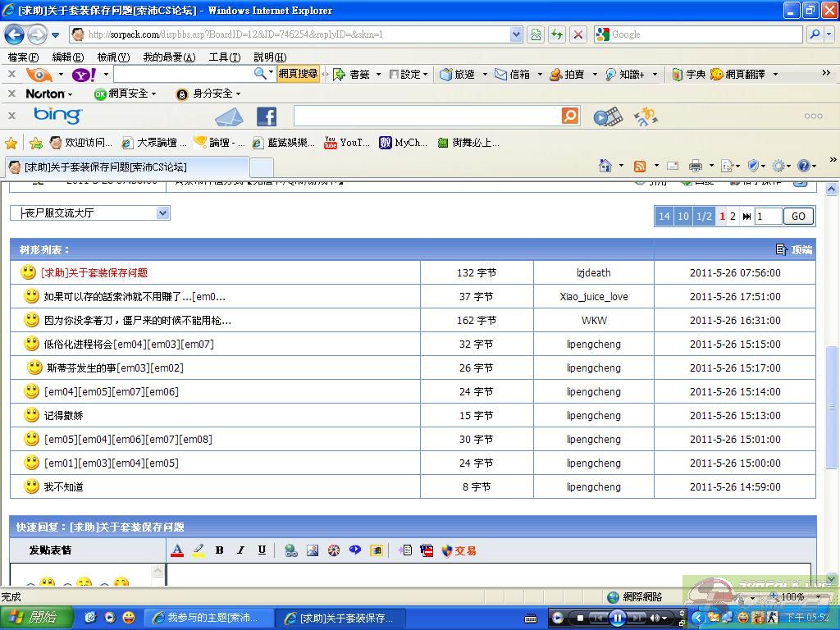Toggle bold formatting in the reply editor
Image resolution: width=840 pixels, height=630 pixels.
click(x=219, y=550)
